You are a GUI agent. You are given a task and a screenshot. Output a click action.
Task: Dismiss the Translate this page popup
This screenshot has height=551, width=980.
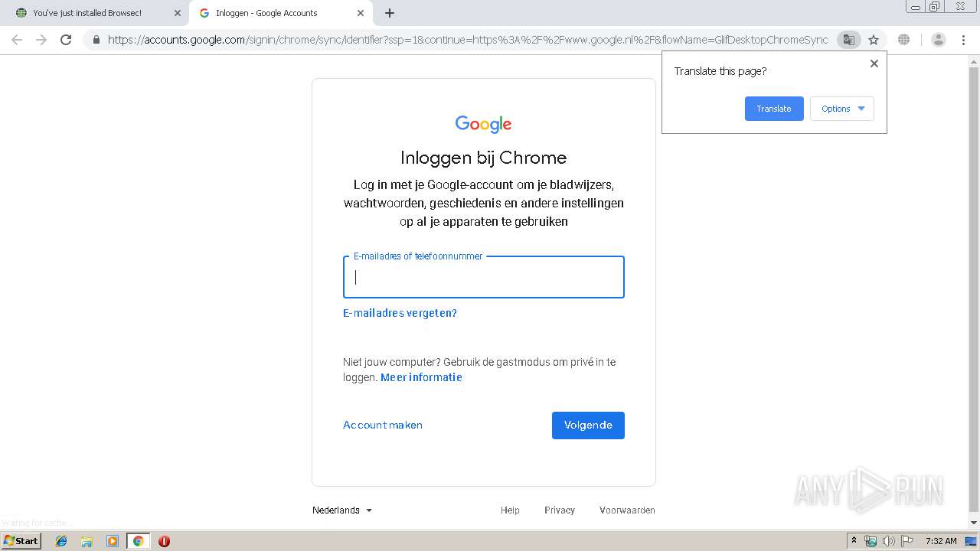[874, 64]
